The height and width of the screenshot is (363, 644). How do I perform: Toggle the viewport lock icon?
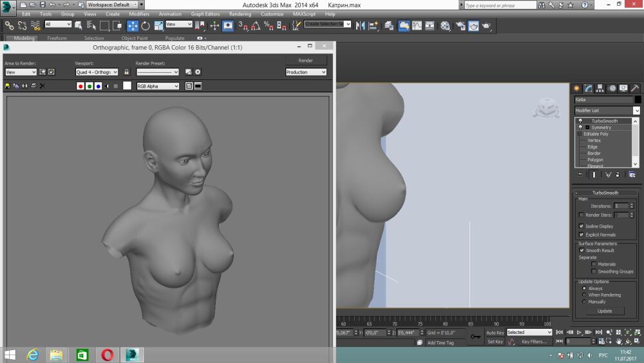click(x=126, y=72)
